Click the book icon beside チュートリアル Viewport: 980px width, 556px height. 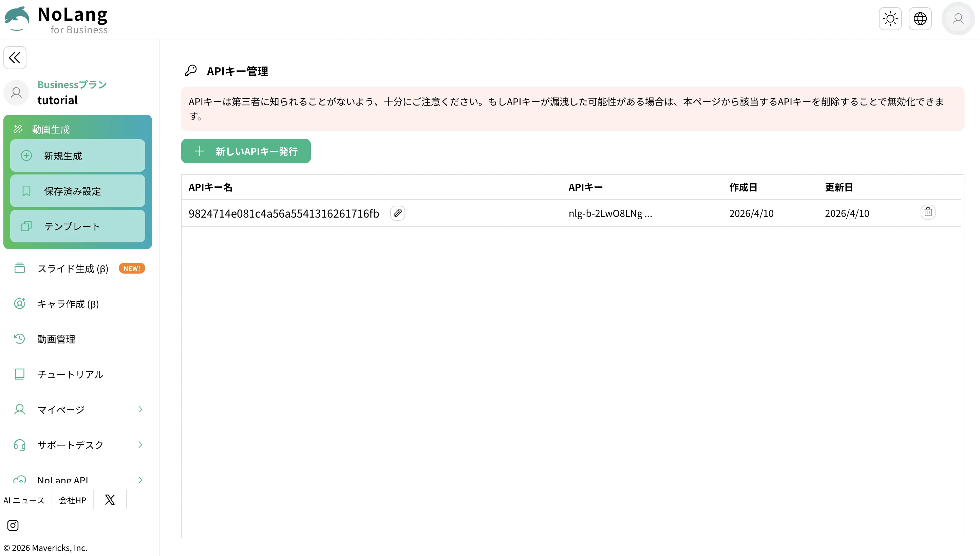(x=19, y=374)
